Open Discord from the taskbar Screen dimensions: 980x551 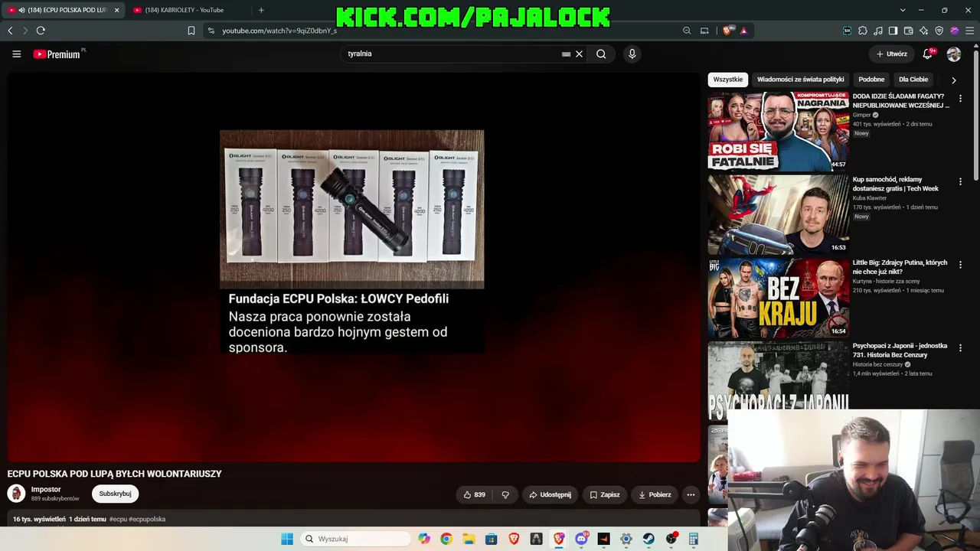(x=581, y=539)
